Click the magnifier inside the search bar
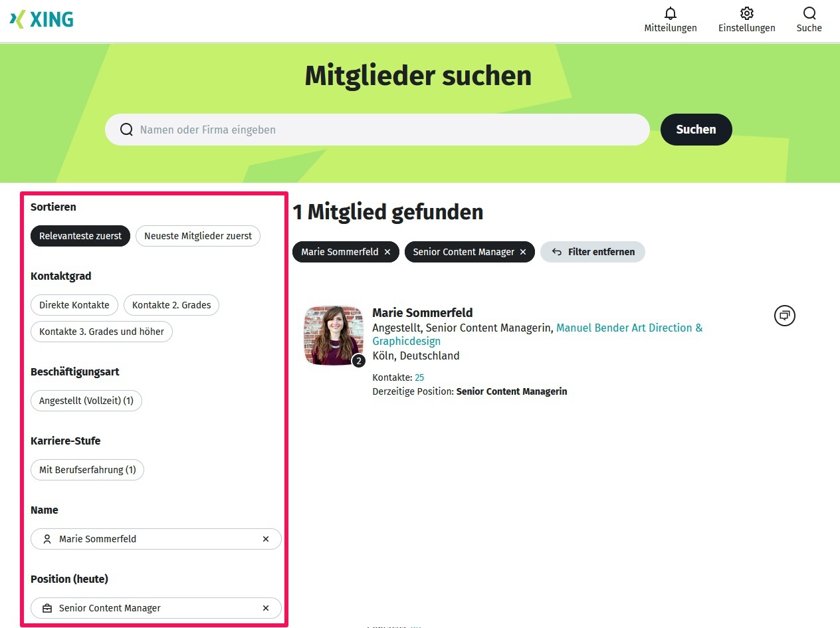The height and width of the screenshot is (628, 840). tap(126, 130)
